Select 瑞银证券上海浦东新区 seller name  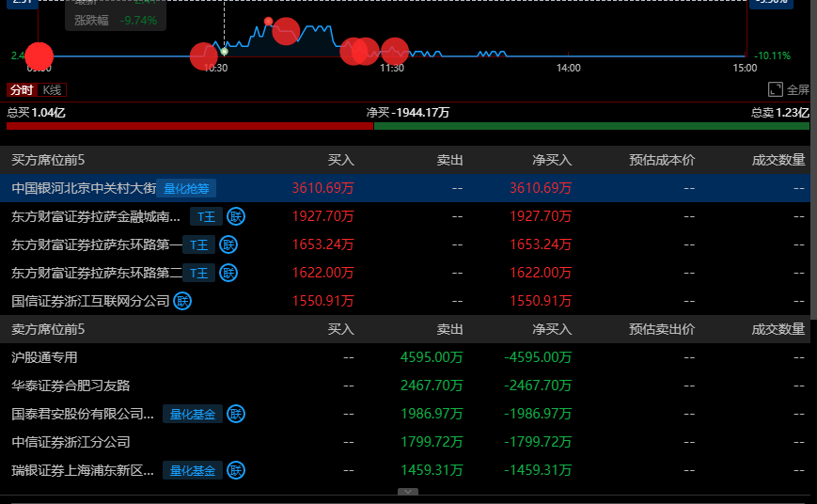coord(83,470)
